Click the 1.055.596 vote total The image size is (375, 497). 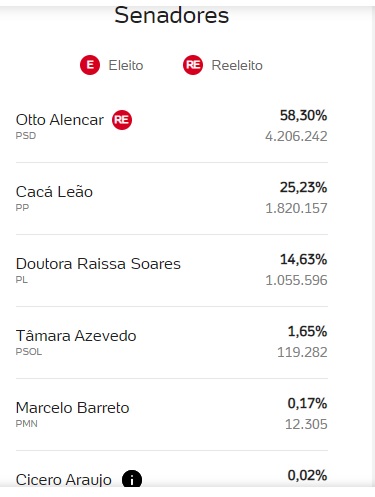click(296, 280)
